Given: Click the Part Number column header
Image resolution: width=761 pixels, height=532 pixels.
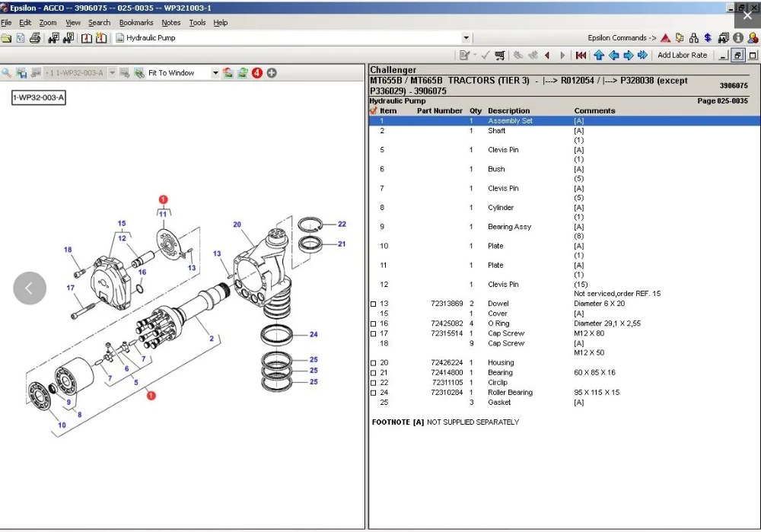Looking at the screenshot, I should coord(440,110).
